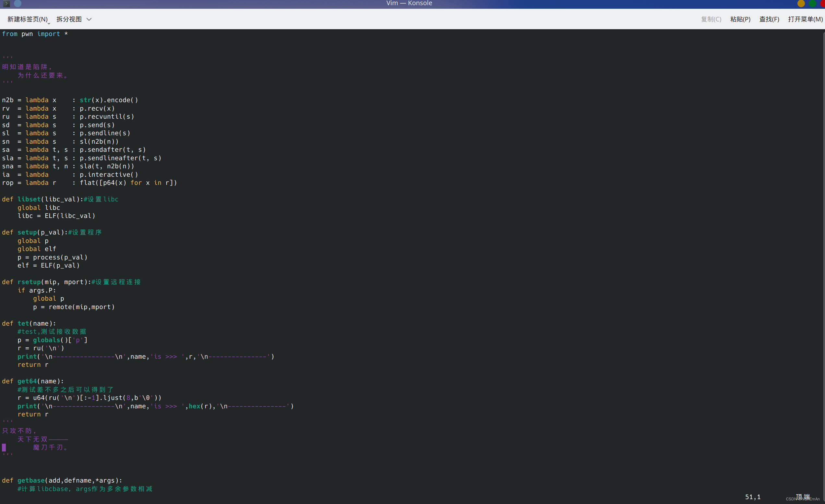
Task: Click the 'rop = lambda r' line
Action: (x=90, y=183)
